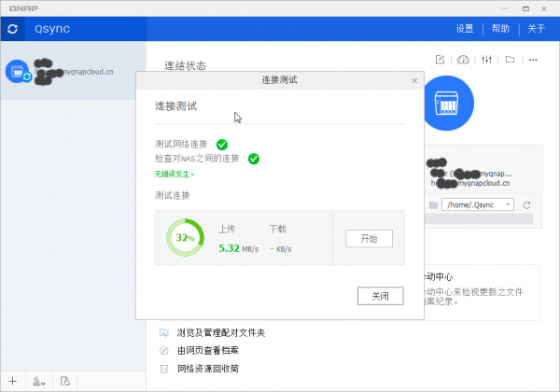
Task: Click the 32% circular progress indicator
Action: (185, 238)
